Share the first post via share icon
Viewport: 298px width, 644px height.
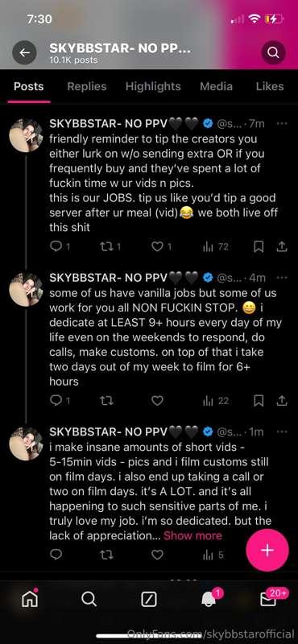point(282,246)
